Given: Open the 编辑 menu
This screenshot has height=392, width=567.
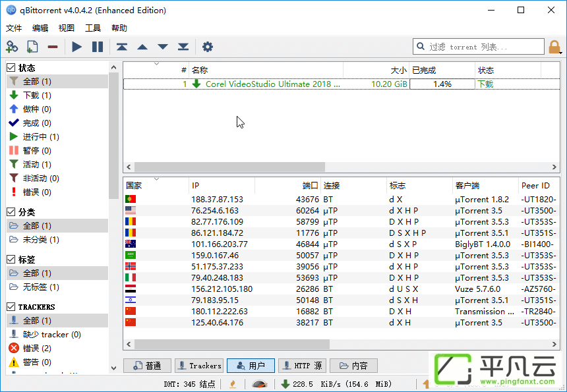Looking at the screenshot, I should tap(40, 28).
